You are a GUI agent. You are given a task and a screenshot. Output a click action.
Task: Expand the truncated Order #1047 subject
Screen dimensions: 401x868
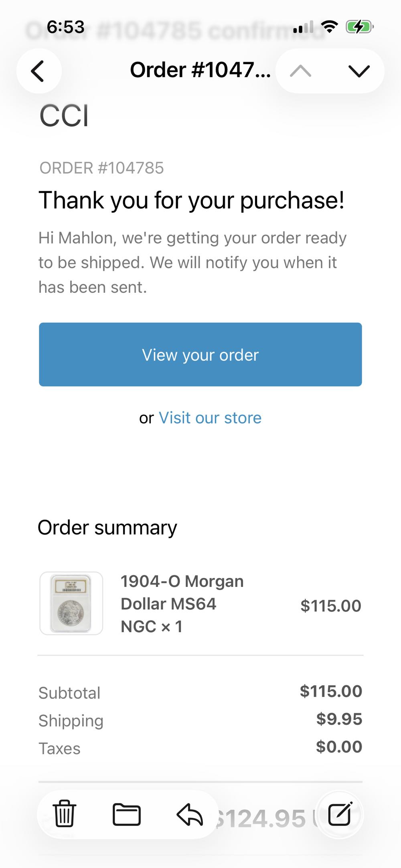[200, 71]
